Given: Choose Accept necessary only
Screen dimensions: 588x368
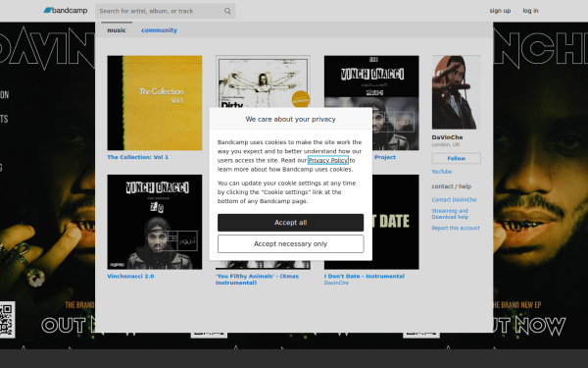Looking at the screenshot, I should (x=291, y=244).
